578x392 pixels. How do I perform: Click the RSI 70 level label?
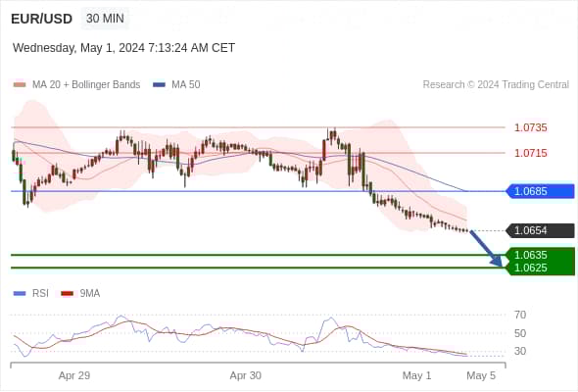point(520,315)
